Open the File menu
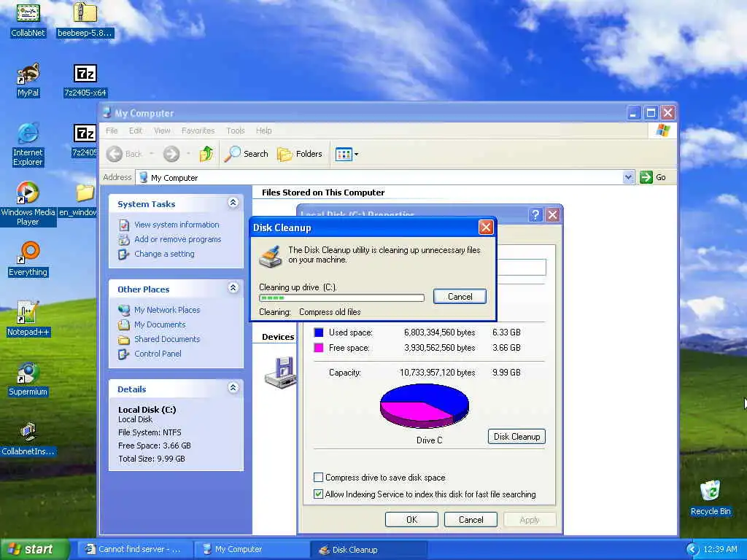The width and height of the screenshot is (747, 560). [x=112, y=131]
